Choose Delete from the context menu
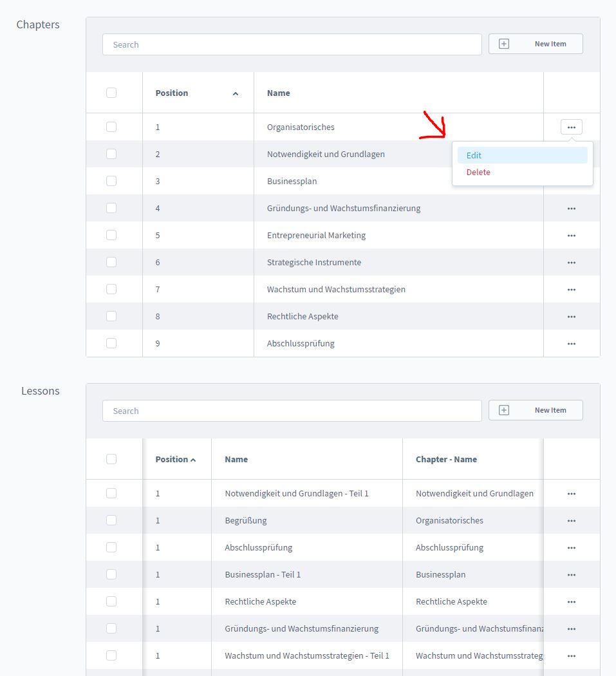The height and width of the screenshot is (676, 616). (x=478, y=172)
